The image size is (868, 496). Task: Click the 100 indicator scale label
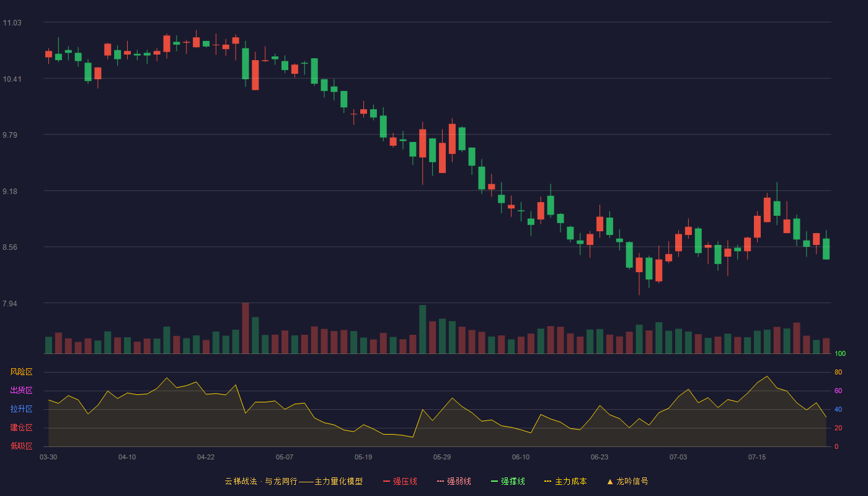pos(840,354)
